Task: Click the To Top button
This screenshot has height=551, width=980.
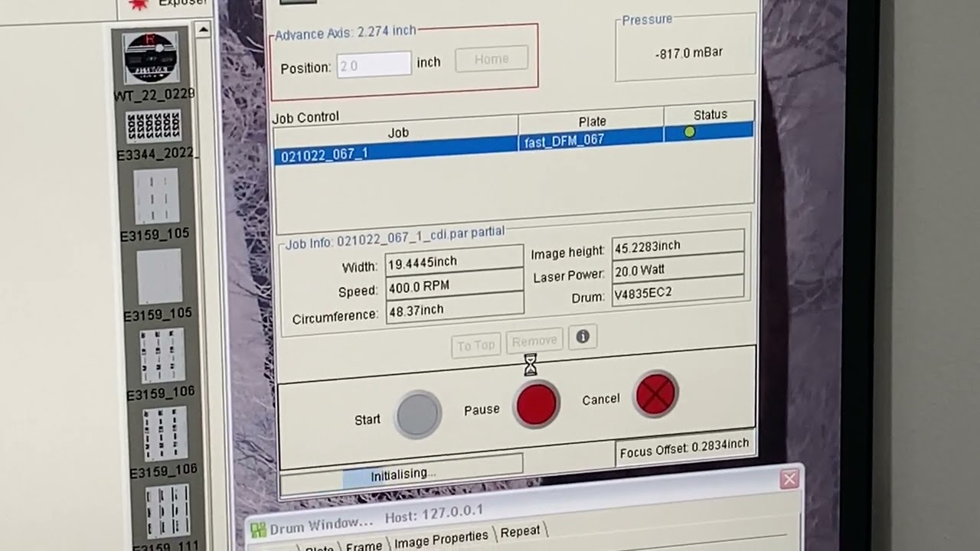Action: 476,345
